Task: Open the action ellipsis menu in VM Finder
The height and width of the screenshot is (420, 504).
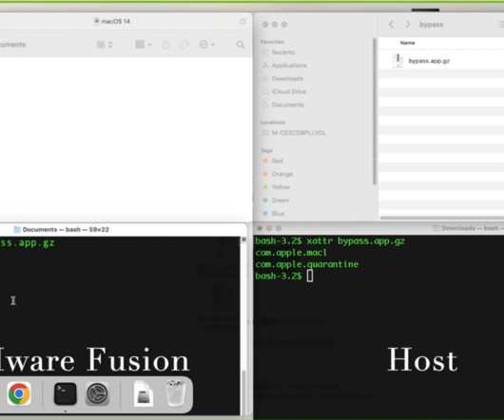Action: click(207, 45)
